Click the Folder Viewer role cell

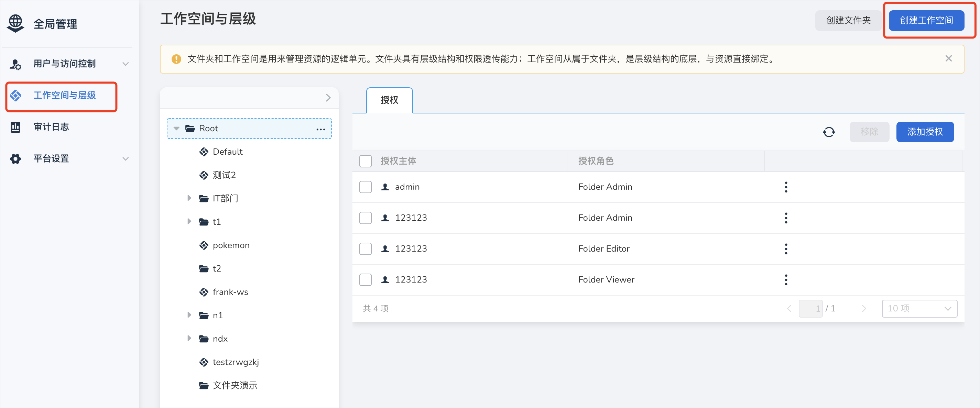[x=606, y=280]
